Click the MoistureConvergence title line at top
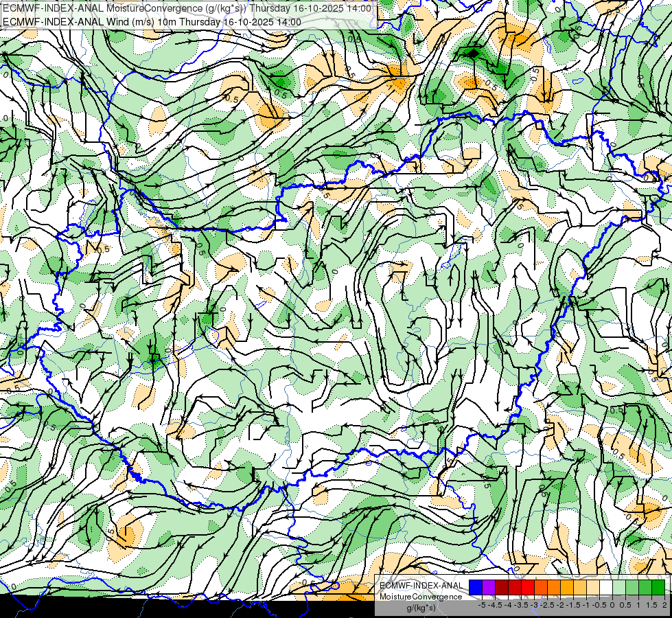The image size is (672, 618). [x=187, y=8]
